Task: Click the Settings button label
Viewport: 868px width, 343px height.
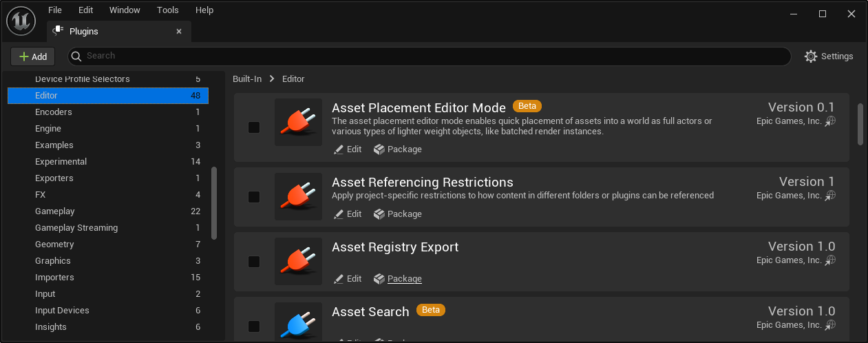Action: 837,56
